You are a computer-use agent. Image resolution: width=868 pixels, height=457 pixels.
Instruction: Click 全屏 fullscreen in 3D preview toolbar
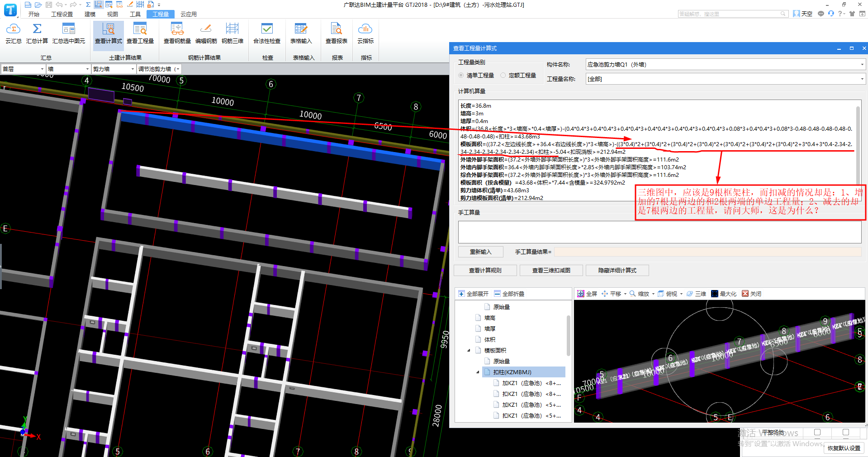click(587, 294)
